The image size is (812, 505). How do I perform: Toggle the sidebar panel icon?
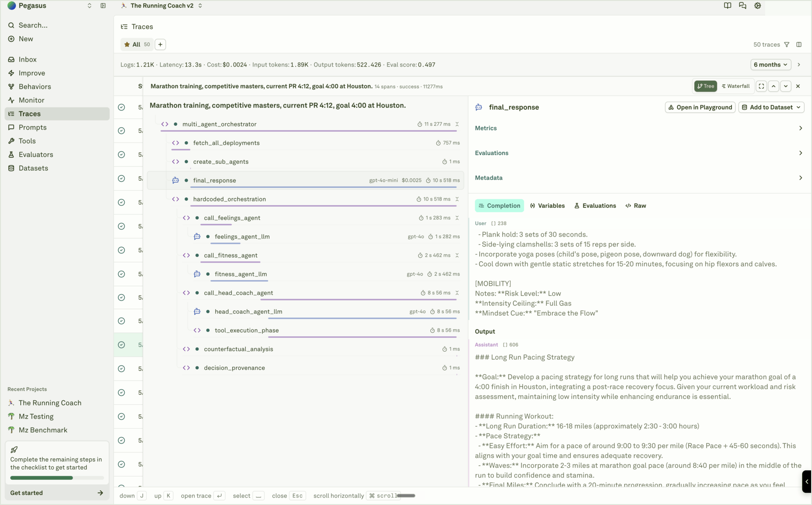103,6
